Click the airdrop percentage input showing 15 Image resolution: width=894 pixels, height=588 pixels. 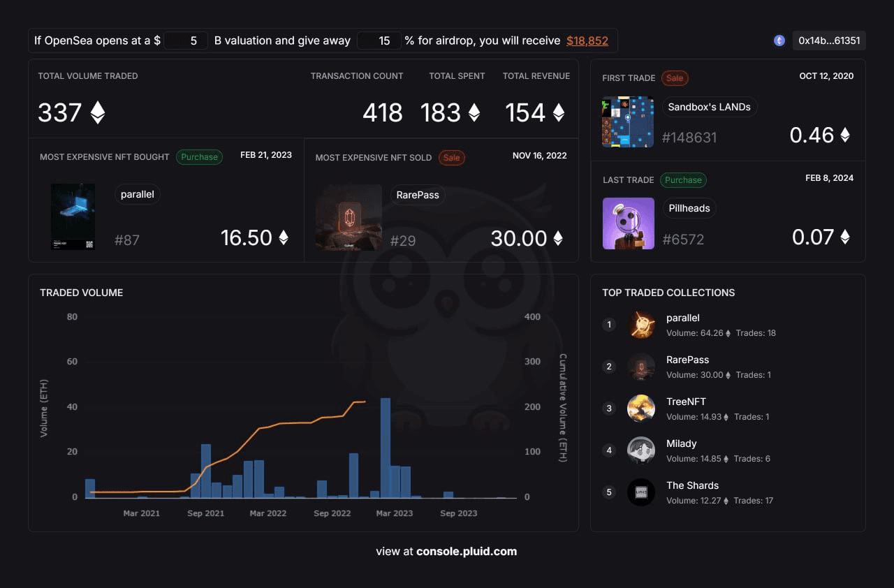379,41
